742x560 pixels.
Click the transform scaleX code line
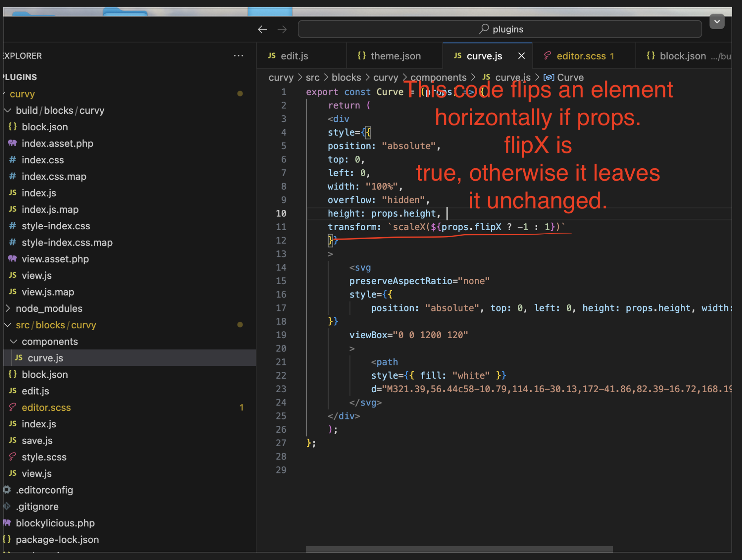pyautogui.click(x=446, y=227)
